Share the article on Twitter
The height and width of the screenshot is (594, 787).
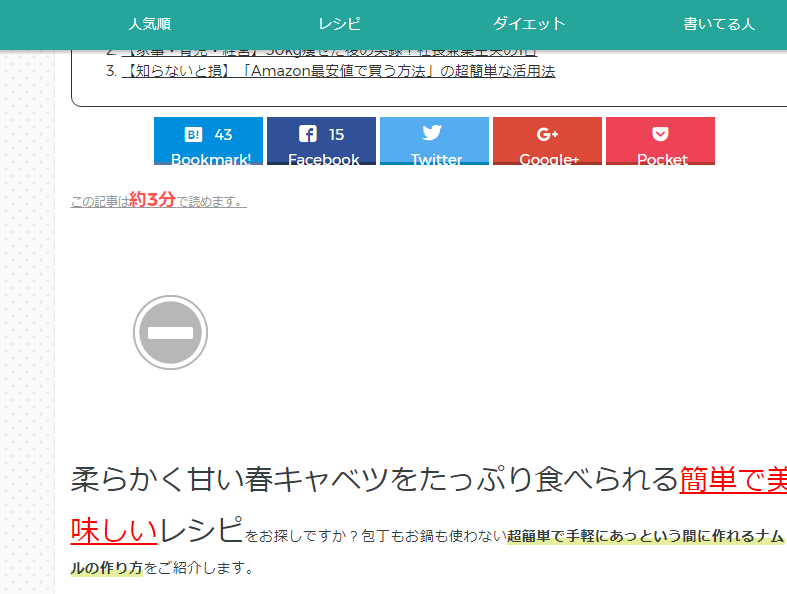(434, 141)
